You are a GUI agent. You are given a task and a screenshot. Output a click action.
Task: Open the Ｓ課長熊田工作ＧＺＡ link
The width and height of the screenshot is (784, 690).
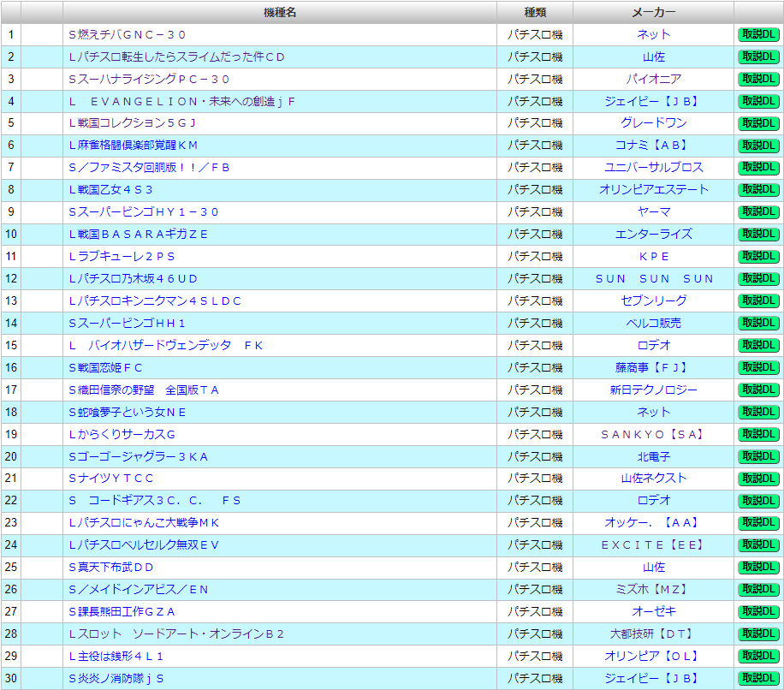point(122,612)
